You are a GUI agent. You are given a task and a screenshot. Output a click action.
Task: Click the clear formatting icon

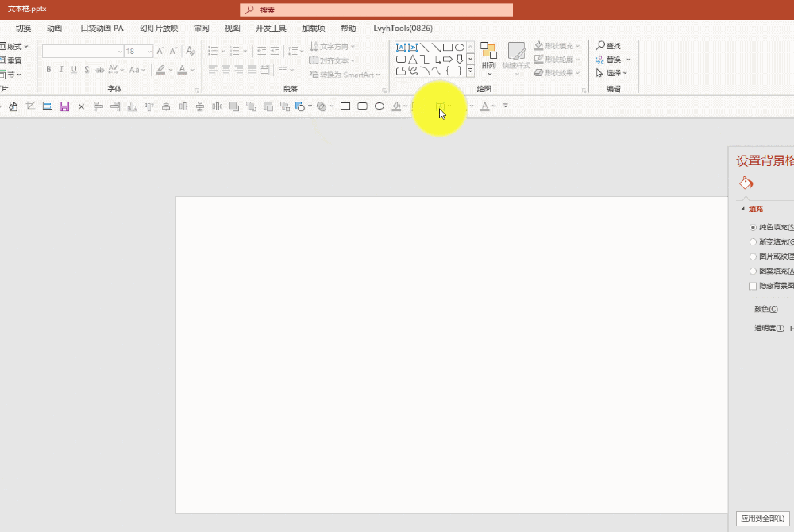tap(191, 51)
